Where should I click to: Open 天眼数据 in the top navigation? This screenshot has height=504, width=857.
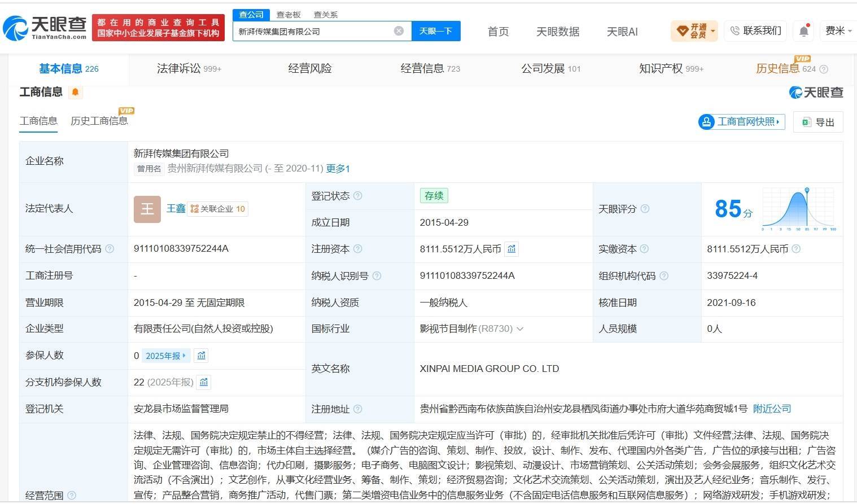pyautogui.click(x=558, y=32)
